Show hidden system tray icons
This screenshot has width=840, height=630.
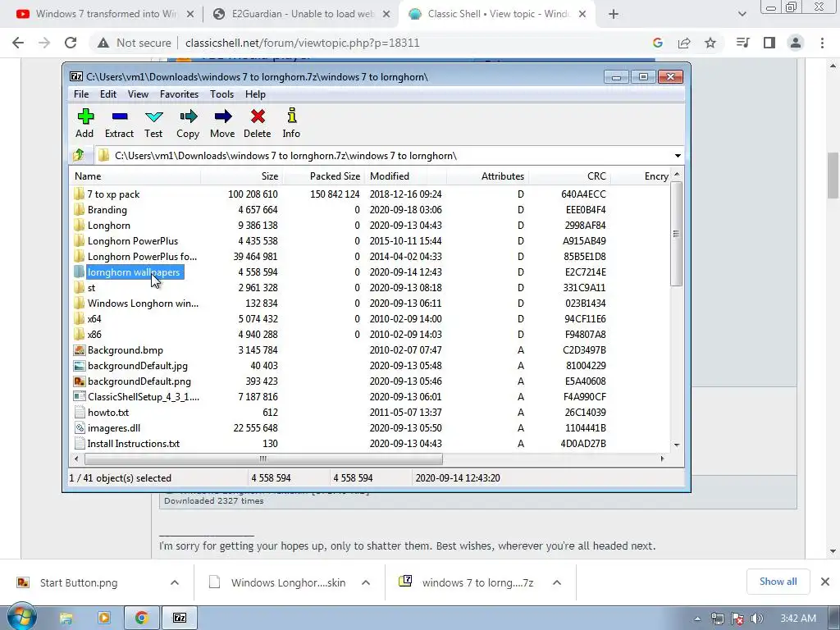[697, 619]
